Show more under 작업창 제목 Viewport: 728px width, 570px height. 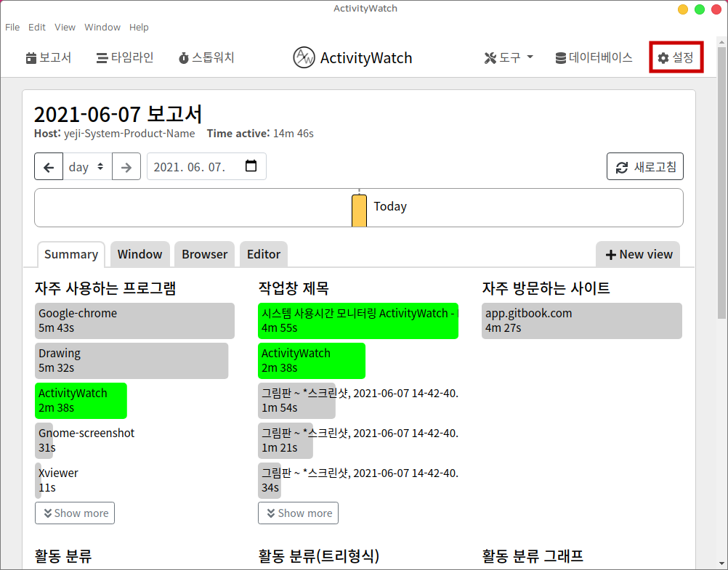pyautogui.click(x=298, y=513)
